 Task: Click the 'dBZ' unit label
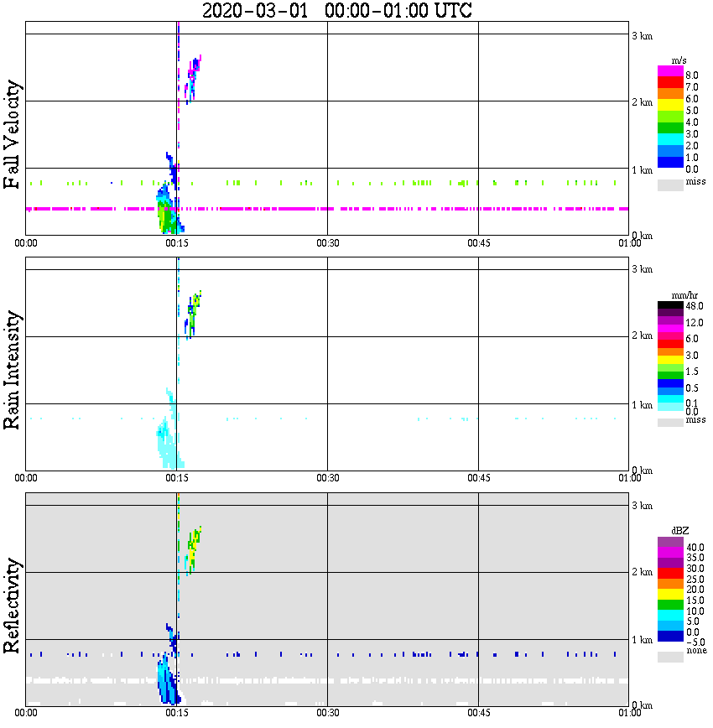click(x=680, y=531)
